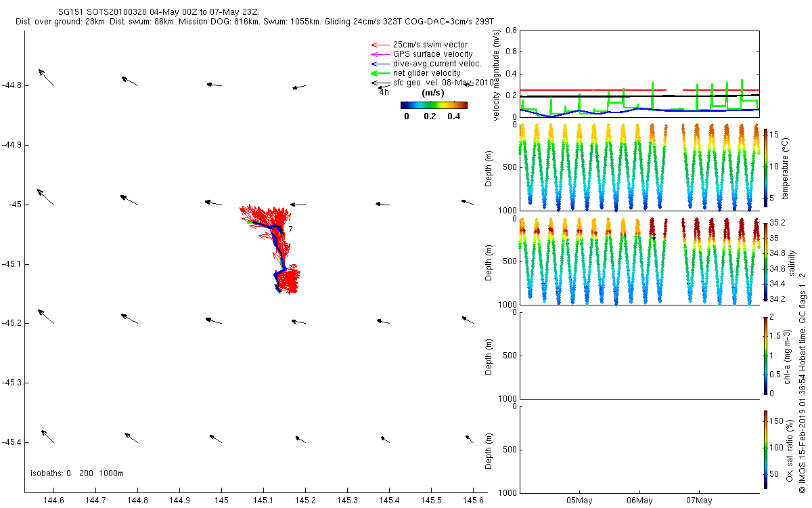
Task: Click the '4h' label below the legend
Action: click(x=384, y=91)
